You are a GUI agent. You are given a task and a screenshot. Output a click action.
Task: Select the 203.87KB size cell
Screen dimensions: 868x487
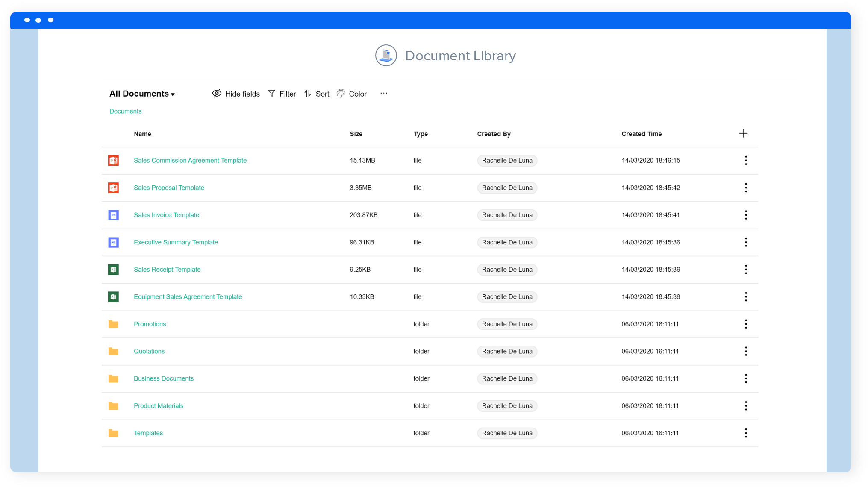click(364, 215)
